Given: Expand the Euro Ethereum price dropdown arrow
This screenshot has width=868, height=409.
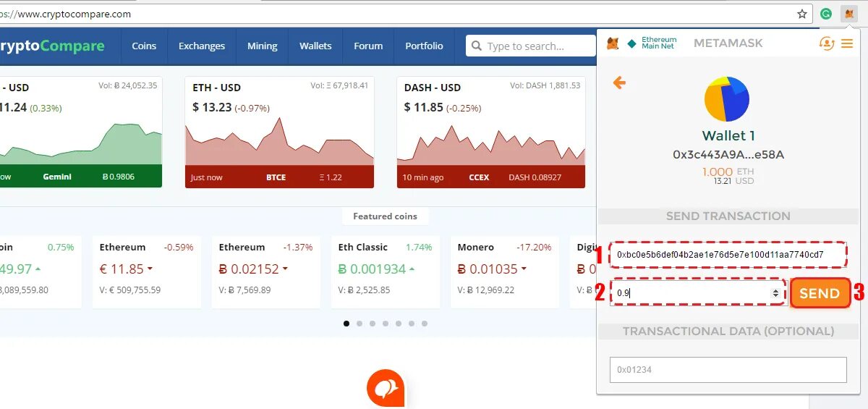Looking at the screenshot, I should click(x=150, y=269).
